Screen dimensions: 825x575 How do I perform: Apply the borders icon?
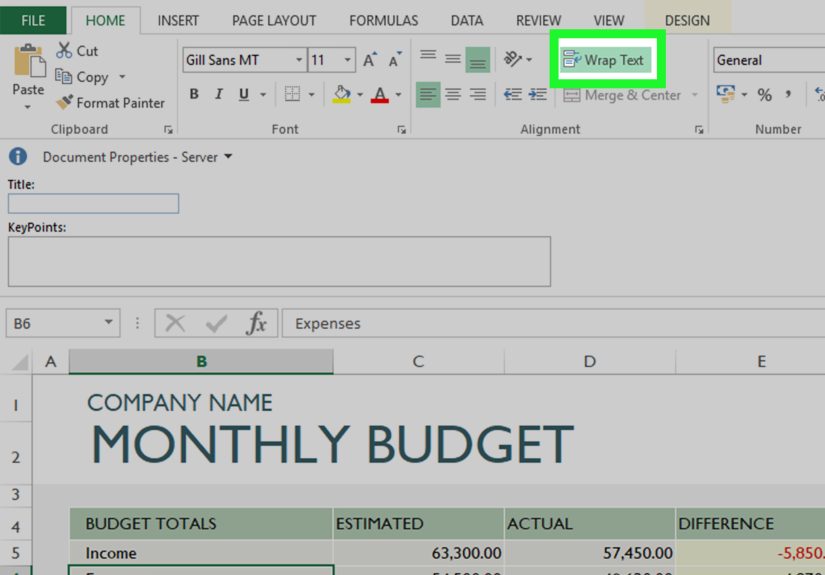(292, 94)
